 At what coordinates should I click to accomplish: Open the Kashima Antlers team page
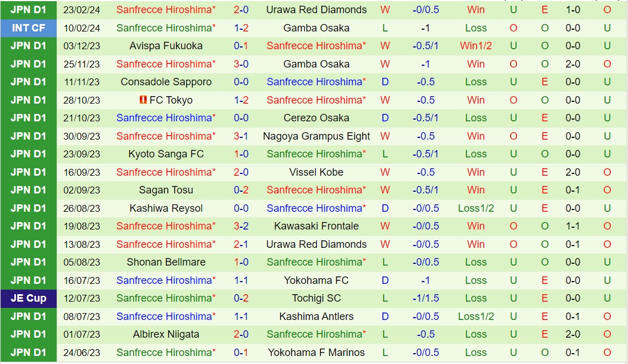[x=316, y=316]
